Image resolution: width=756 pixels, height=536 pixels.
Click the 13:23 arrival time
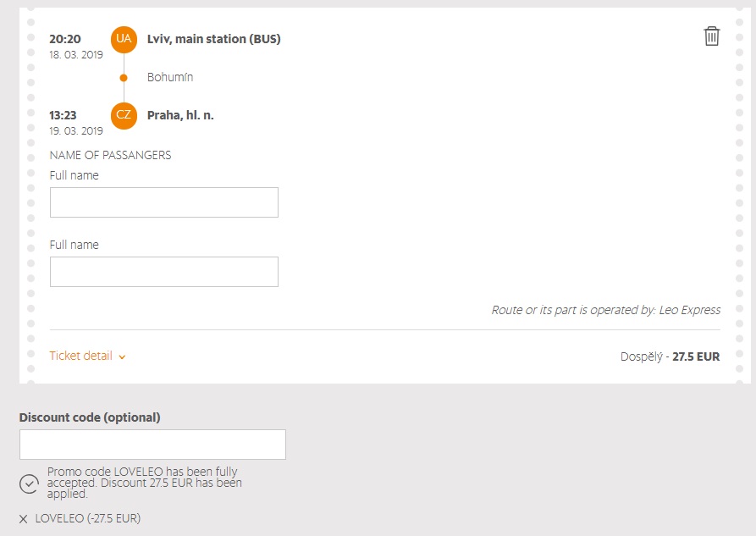pos(63,114)
